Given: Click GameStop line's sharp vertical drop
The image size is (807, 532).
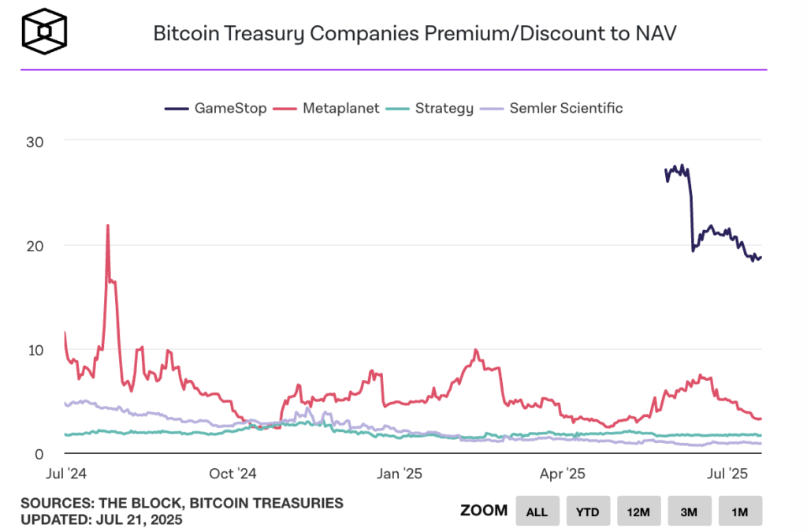Looking at the screenshot, I should click(x=692, y=221).
